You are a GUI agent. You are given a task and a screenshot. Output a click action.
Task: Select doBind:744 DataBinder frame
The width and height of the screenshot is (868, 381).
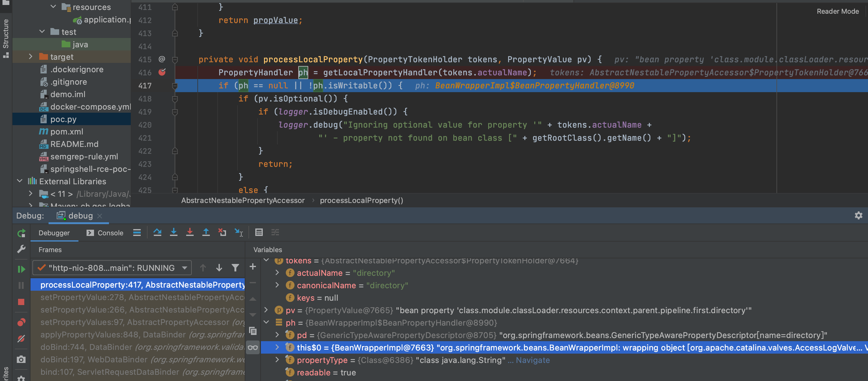[138, 347]
